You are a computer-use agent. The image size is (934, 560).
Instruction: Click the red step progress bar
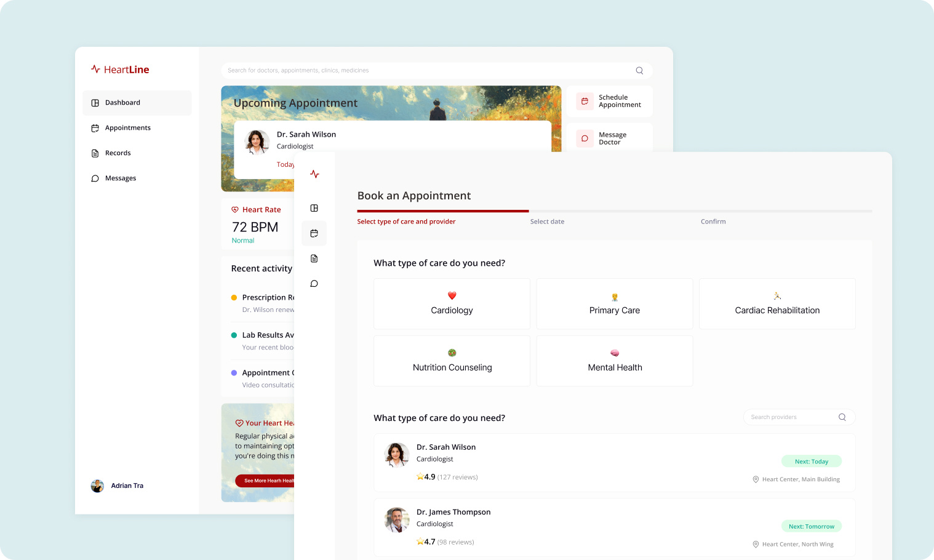pyautogui.click(x=442, y=210)
